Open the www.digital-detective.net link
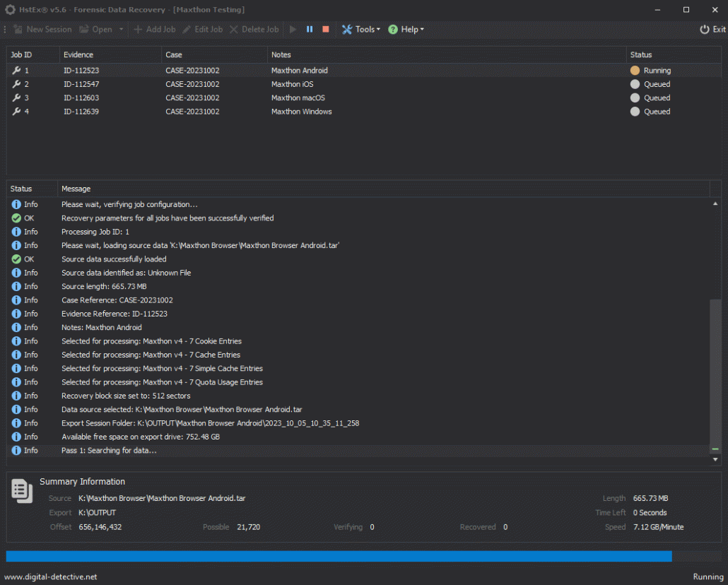728x585 pixels. [51, 577]
